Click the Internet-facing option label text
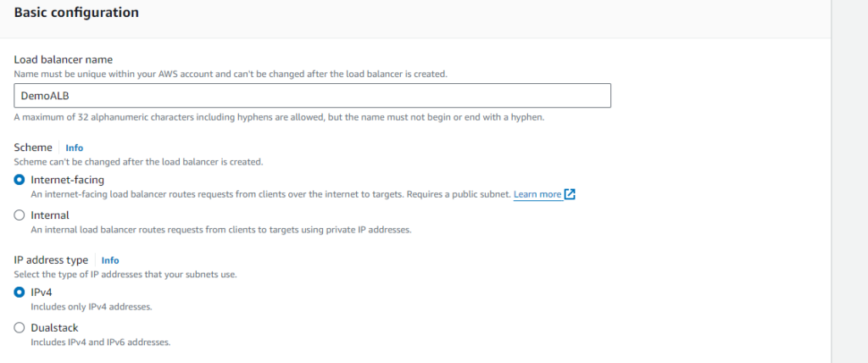Viewport: 868px width, 363px height. pyautogui.click(x=68, y=180)
